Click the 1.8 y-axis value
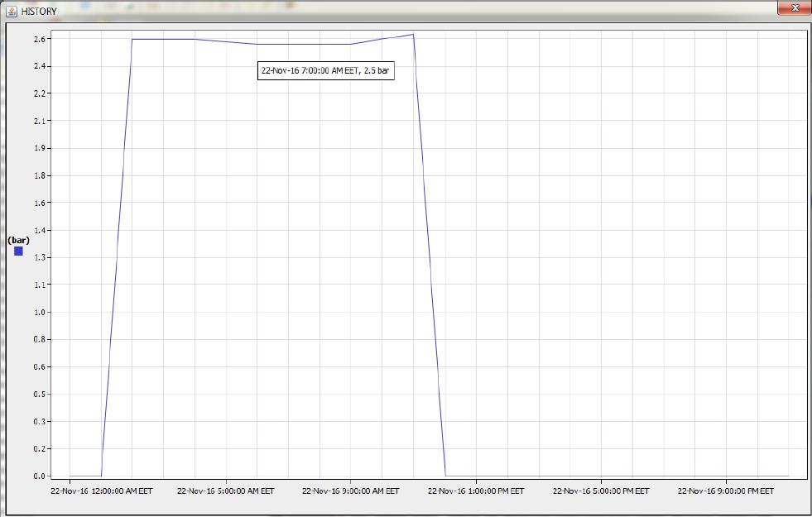 (x=40, y=175)
